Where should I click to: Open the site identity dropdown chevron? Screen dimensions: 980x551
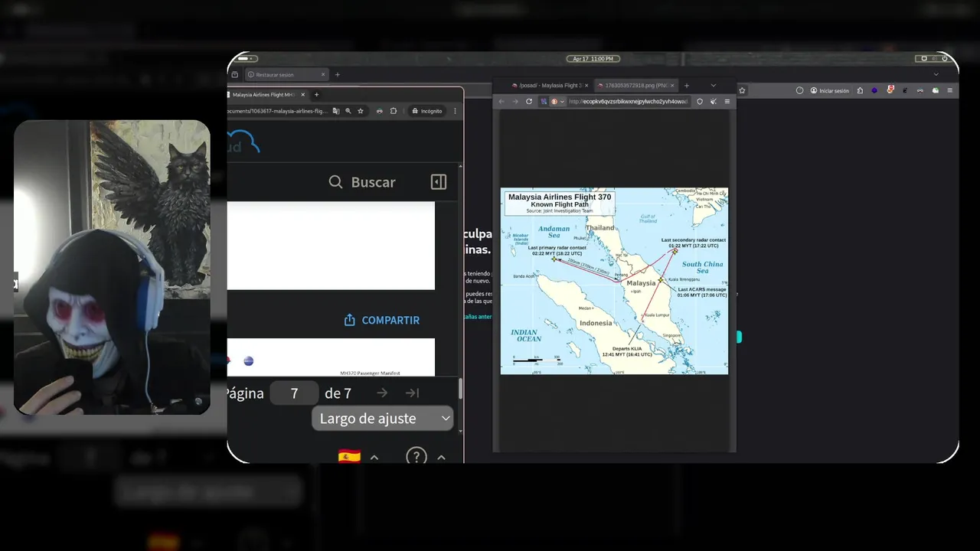(562, 101)
